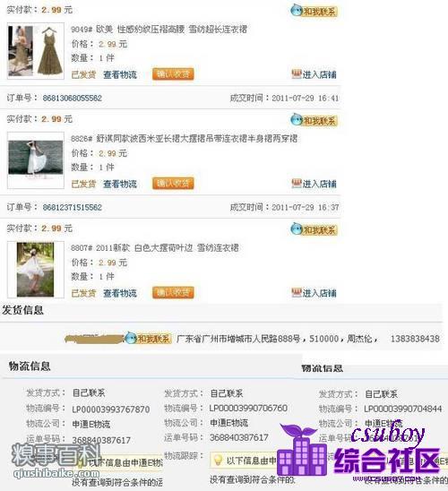Image resolution: width=448 pixels, height=491 pixels.
Task: Open shop via 进入店铺 icon for 8807# dress
Action: (314, 293)
